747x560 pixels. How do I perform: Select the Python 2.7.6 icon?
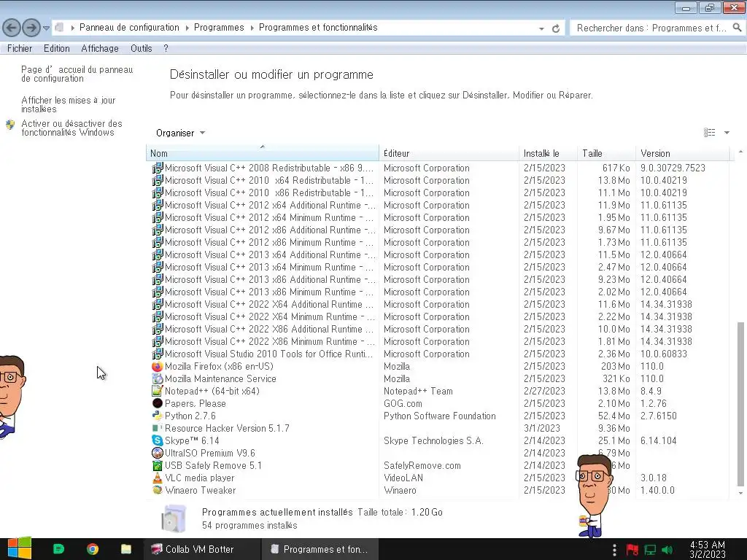(x=158, y=416)
